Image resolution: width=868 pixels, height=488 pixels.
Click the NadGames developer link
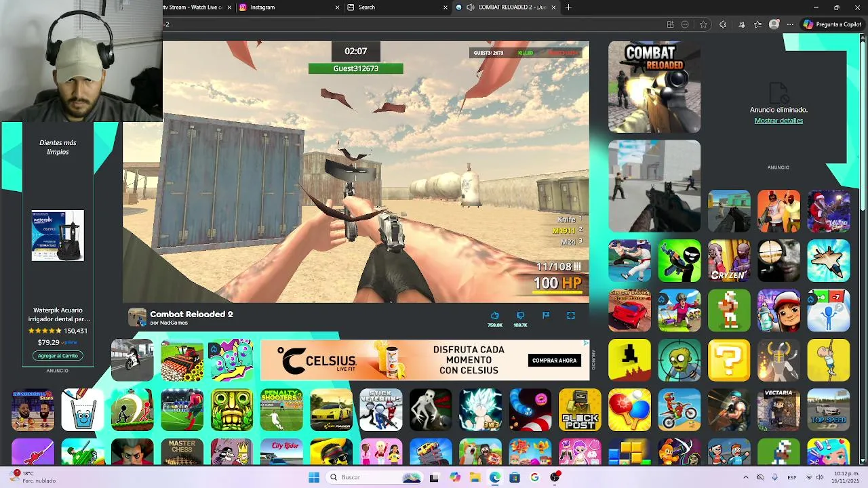coord(174,323)
